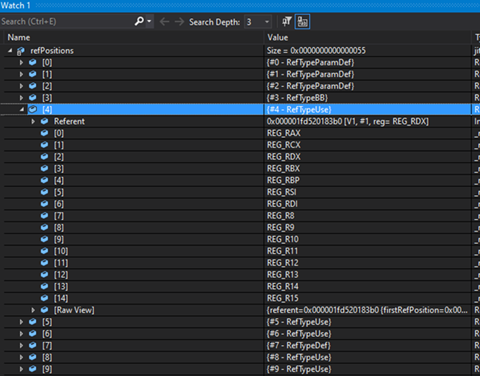Viewport: 480px width, 376px height.
Task: Click the icon of the REG_R12 row
Action: [44, 263]
